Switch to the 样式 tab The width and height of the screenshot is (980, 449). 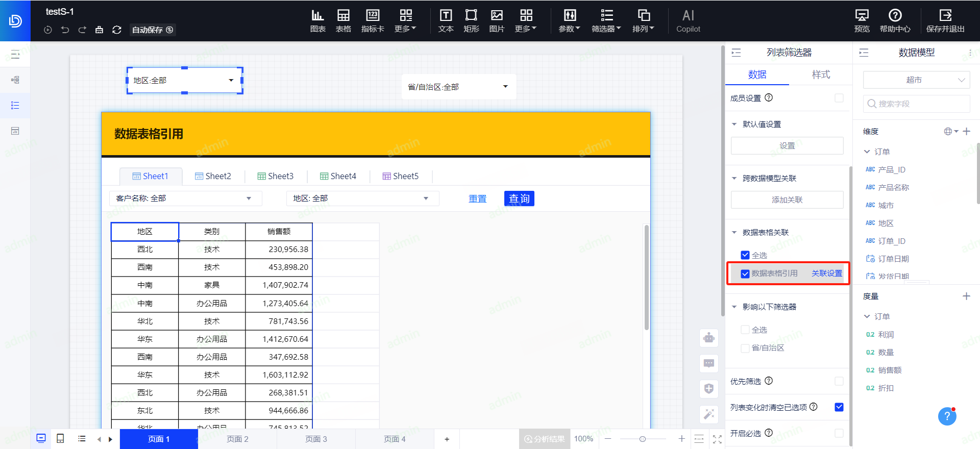(x=821, y=74)
